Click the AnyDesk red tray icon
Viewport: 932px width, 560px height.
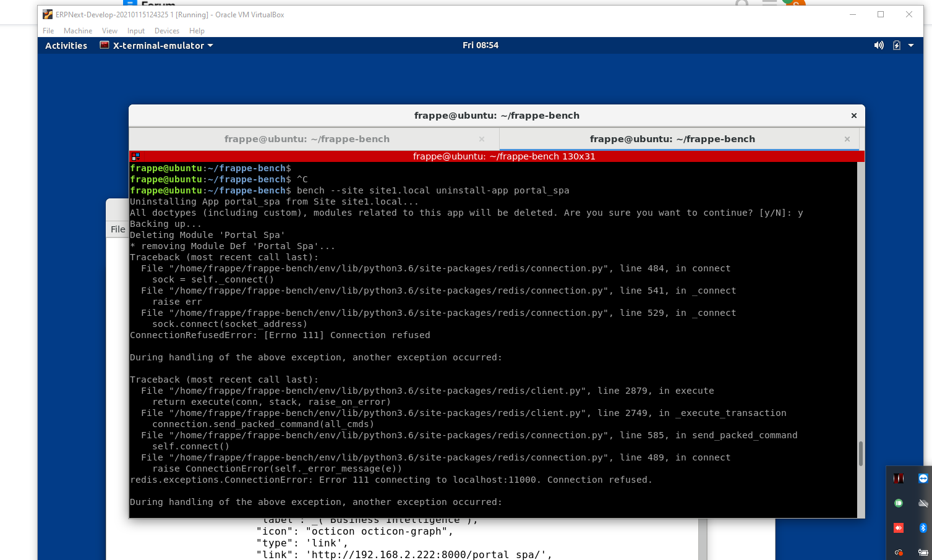899,527
